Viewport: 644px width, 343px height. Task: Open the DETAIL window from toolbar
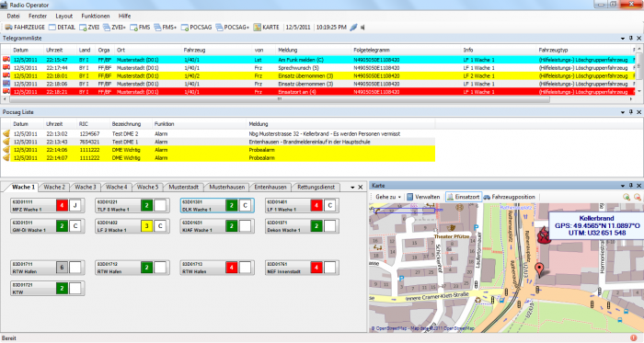62,27
